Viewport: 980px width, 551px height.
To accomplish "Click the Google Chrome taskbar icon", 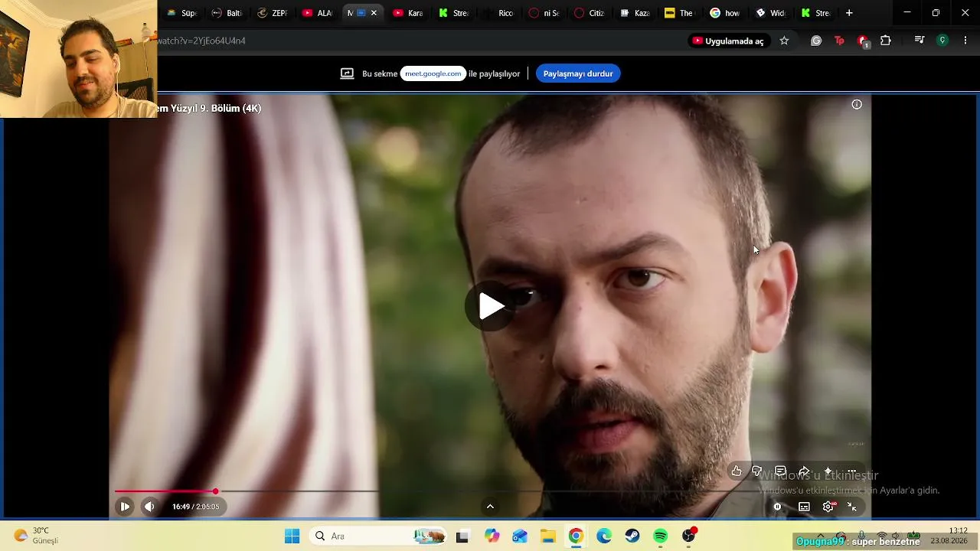I will tap(576, 536).
